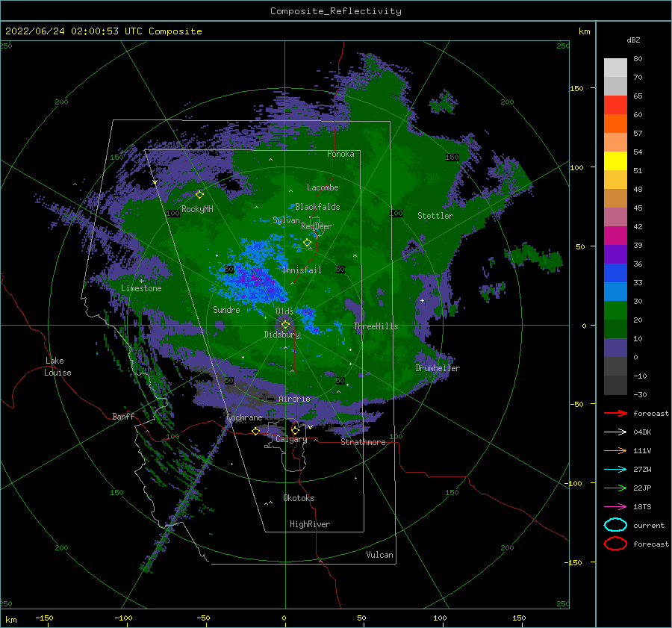Click the Strathmore town label
This screenshot has width=672, height=628.
coord(364,442)
